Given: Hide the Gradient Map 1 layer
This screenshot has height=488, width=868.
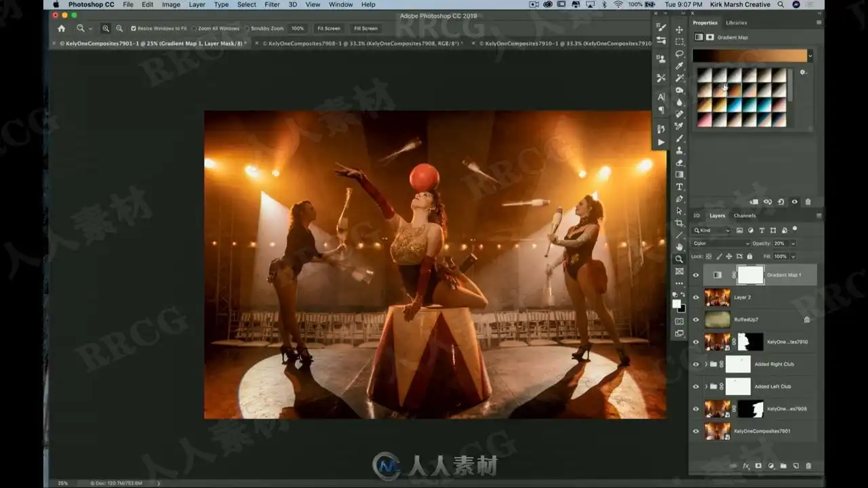Looking at the screenshot, I should click(696, 275).
